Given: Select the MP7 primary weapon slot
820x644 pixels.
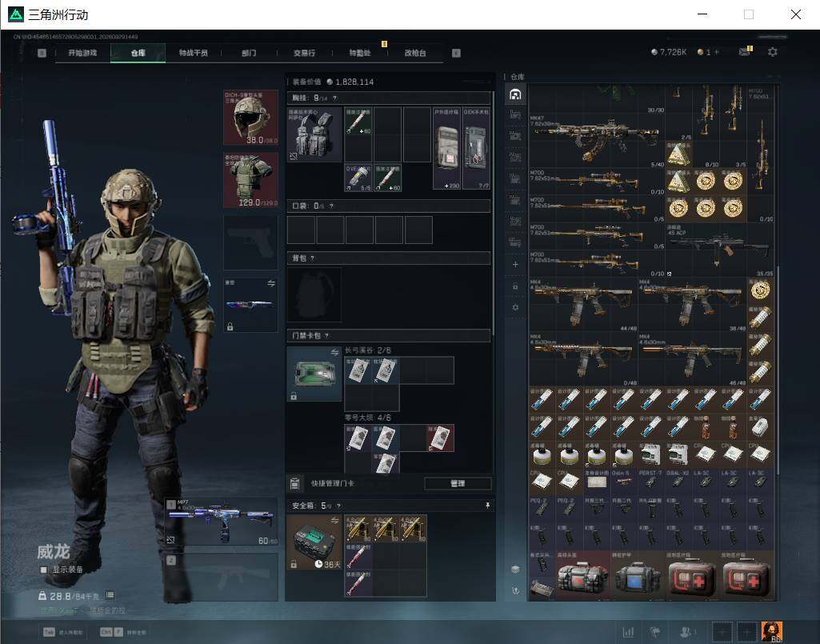Looking at the screenshot, I should pyautogui.click(x=222, y=522).
